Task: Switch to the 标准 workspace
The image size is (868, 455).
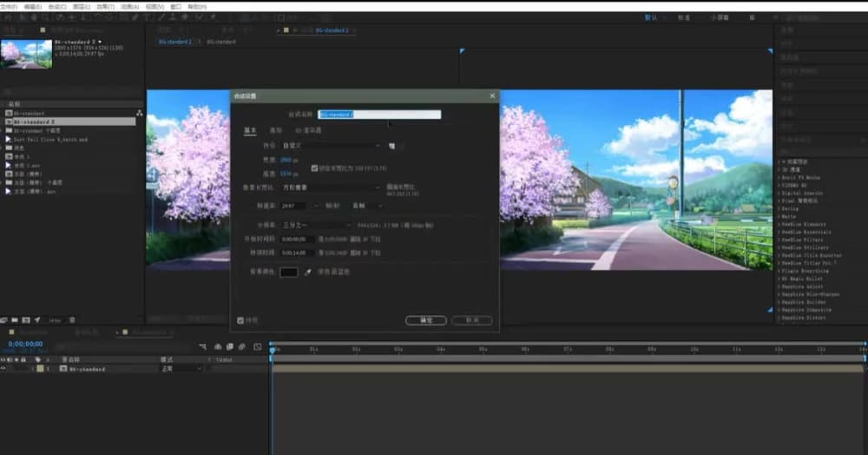Action: click(x=684, y=17)
